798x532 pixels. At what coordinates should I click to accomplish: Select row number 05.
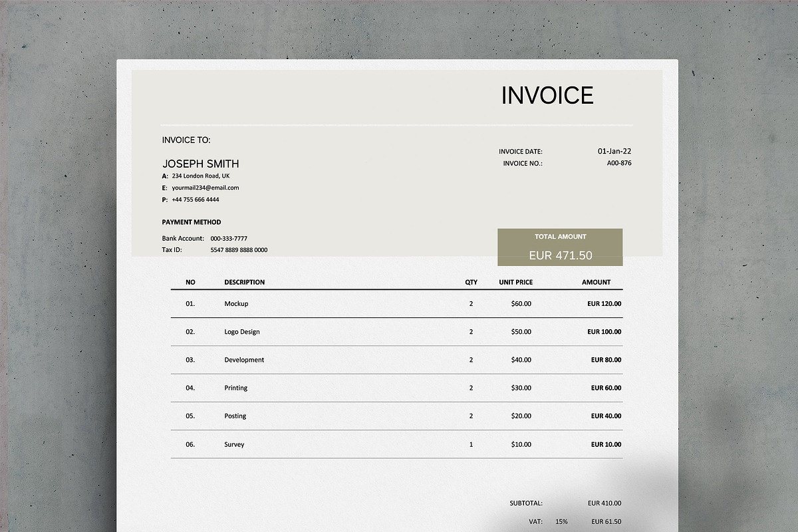(x=190, y=416)
